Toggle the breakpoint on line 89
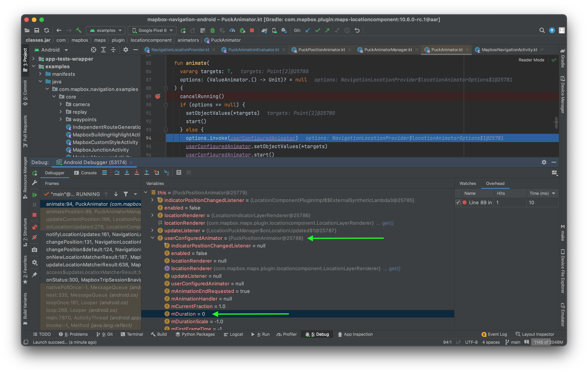The width and height of the screenshot is (588, 374). pos(158,96)
